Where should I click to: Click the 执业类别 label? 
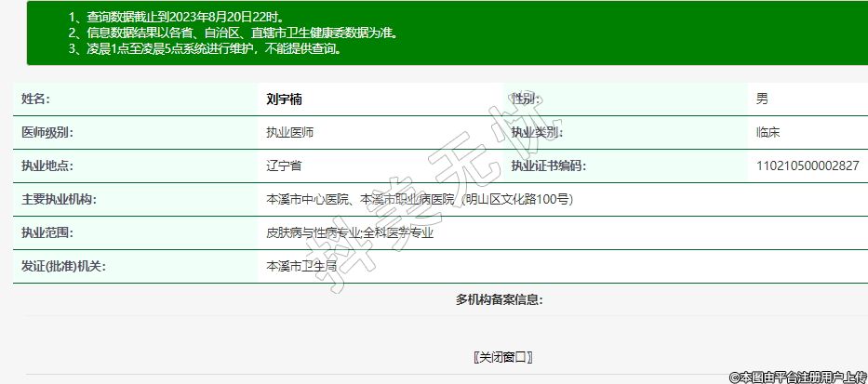[537, 132]
